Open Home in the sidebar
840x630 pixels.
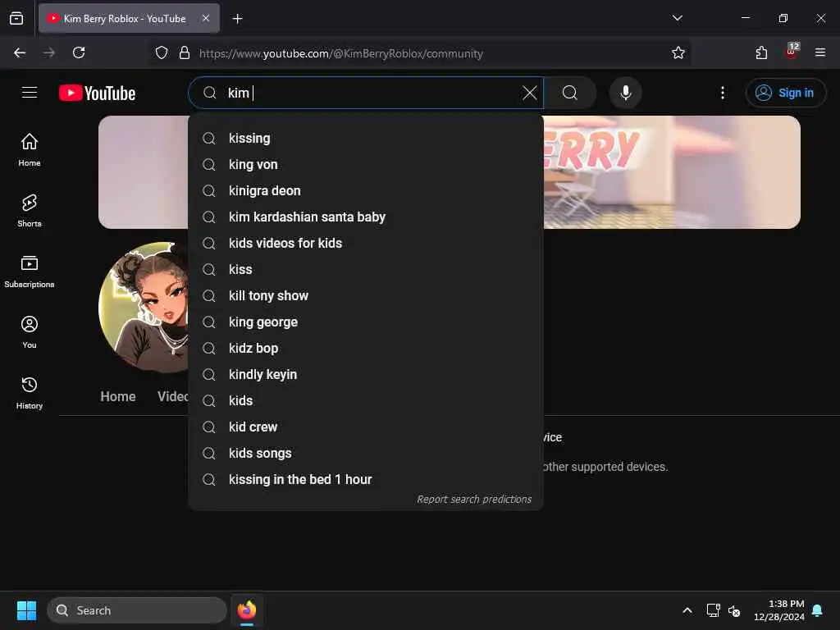(x=30, y=150)
